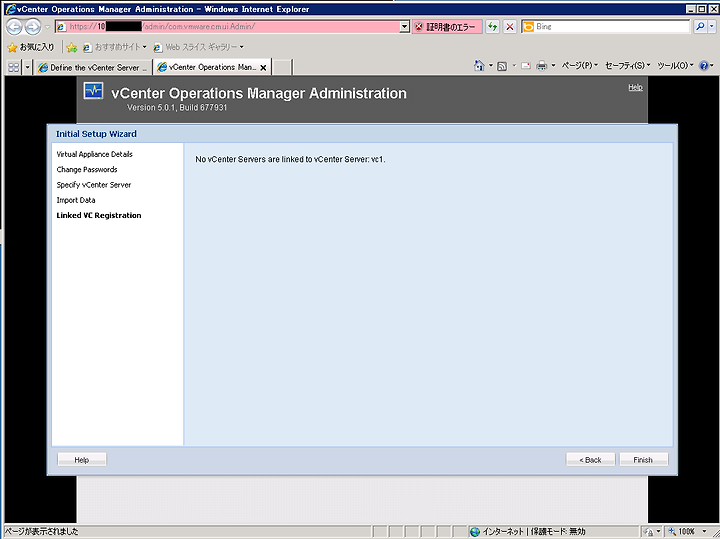
Task: Open the Quick Tabs grid icon
Action: coord(13,67)
